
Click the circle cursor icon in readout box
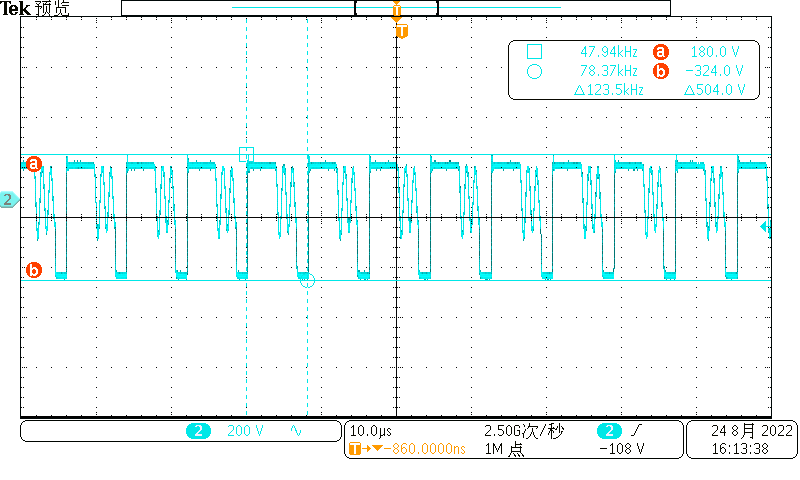pyautogui.click(x=534, y=71)
